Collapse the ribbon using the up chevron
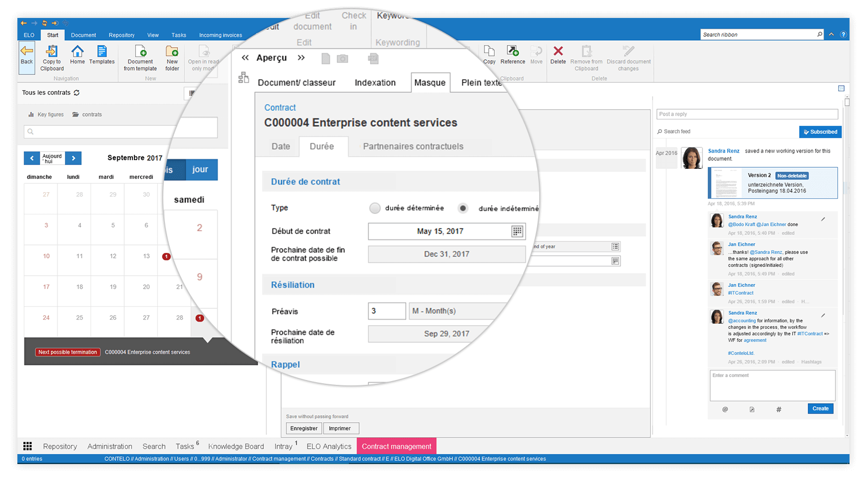This screenshot has height=482, width=868. point(831,34)
